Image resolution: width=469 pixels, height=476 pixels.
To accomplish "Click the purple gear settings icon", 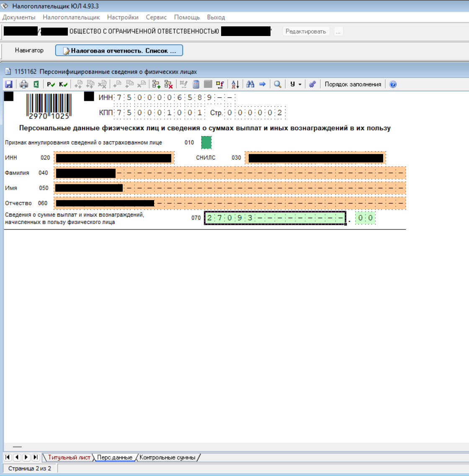I will pyautogui.click(x=312, y=85).
